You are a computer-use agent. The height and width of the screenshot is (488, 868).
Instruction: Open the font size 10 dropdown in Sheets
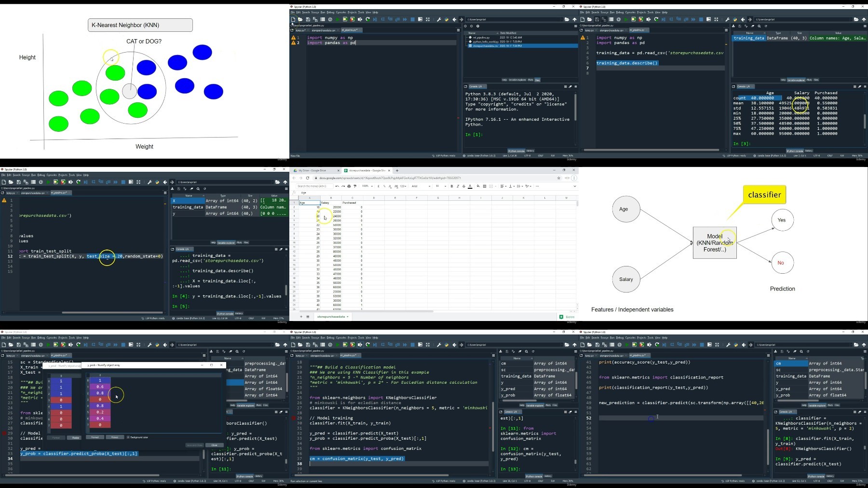tap(441, 186)
